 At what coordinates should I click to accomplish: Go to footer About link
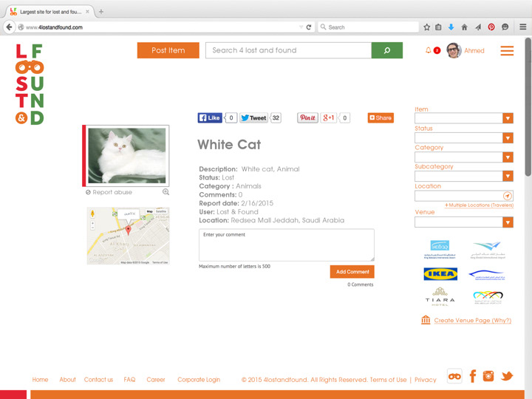click(67, 380)
